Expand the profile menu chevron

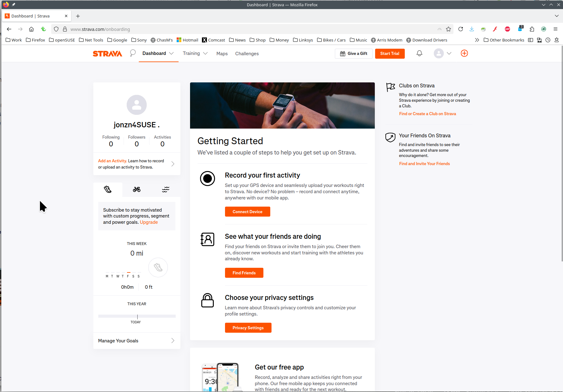(x=449, y=53)
